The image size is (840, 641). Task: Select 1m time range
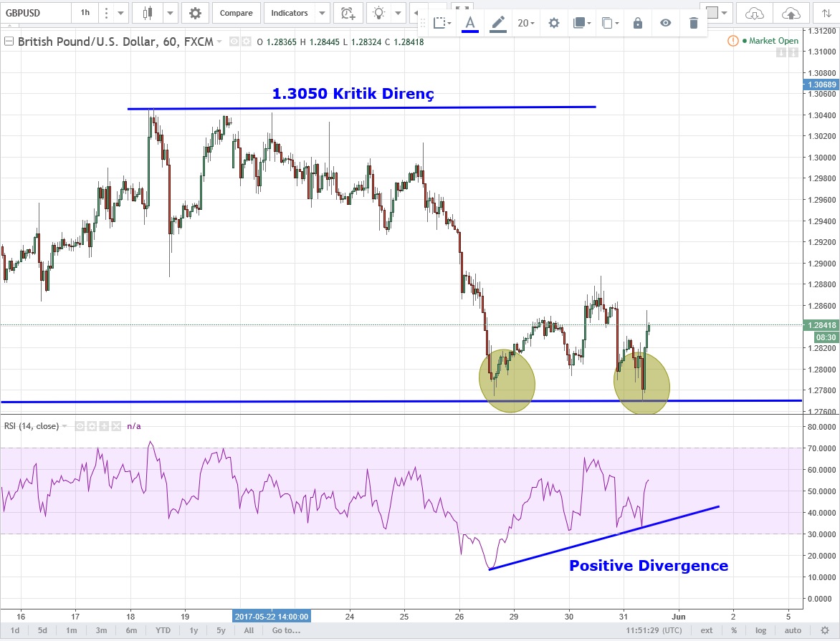(71, 630)
